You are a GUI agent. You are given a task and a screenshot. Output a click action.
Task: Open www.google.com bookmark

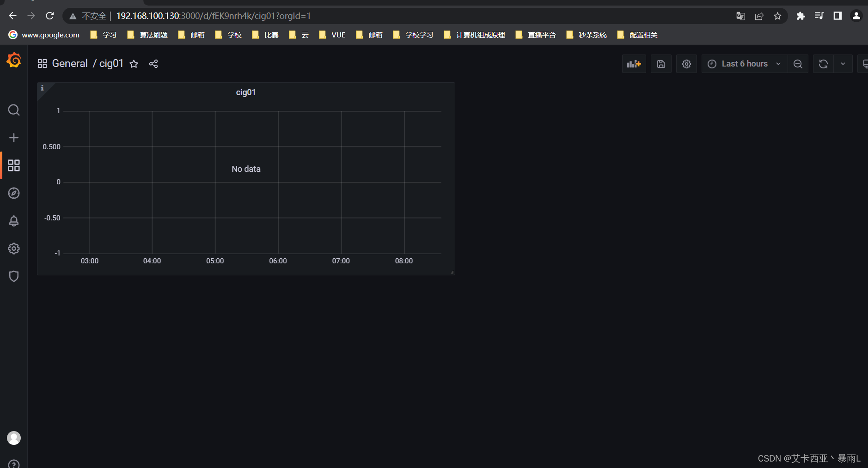point(44,35)
